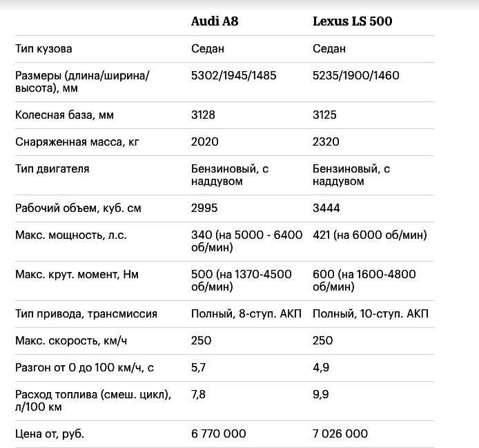Click the Lexus curb weight value 2320

[326, 142]
